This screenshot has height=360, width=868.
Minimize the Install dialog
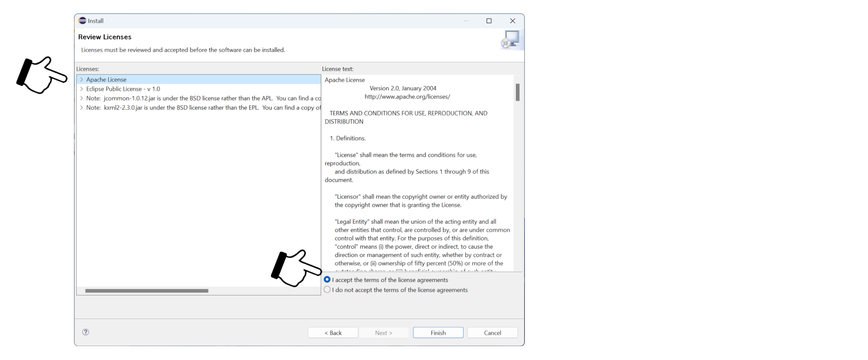point(466,21)
